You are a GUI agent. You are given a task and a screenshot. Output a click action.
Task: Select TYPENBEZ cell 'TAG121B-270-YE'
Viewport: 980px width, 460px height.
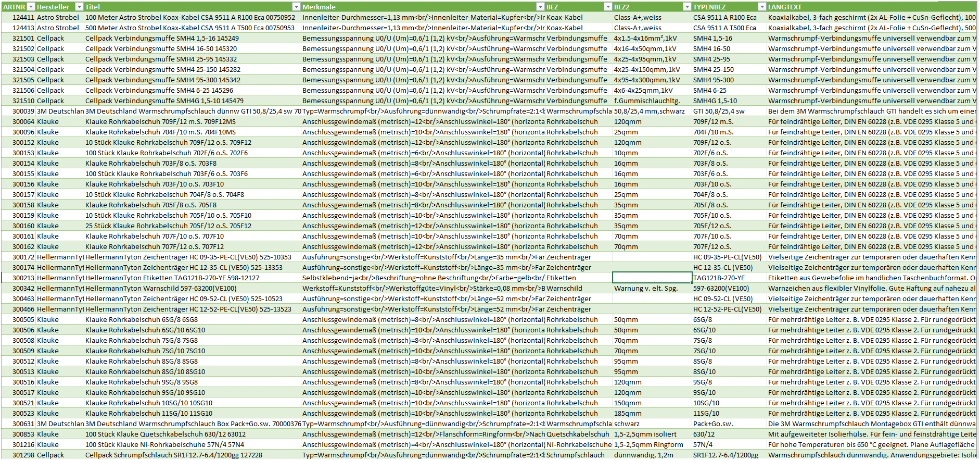click(x=729, y=278)
